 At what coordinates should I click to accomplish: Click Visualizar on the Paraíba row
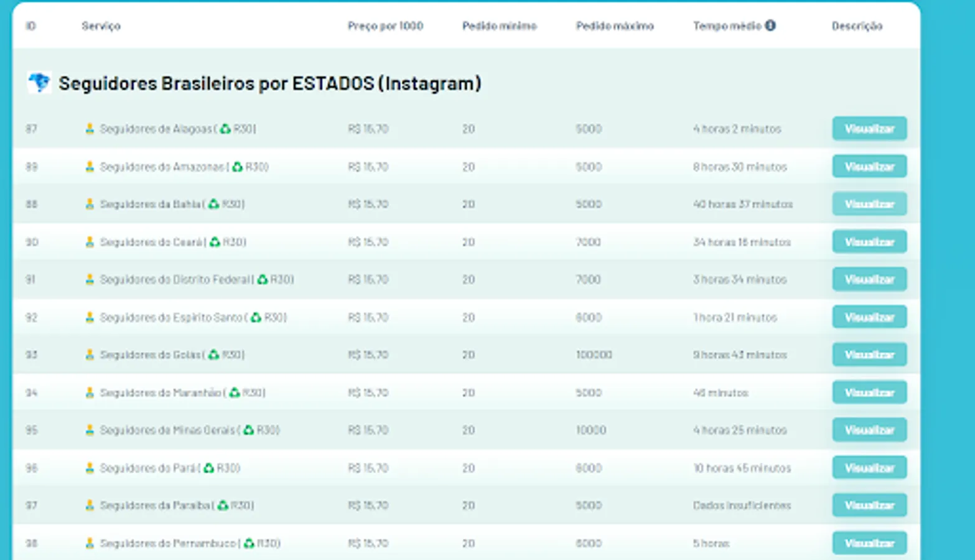tap(869, 505)
